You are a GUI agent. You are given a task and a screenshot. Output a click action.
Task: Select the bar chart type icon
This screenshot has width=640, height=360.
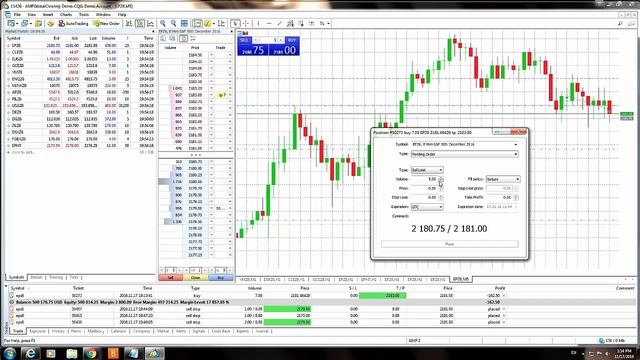point(129,24)
